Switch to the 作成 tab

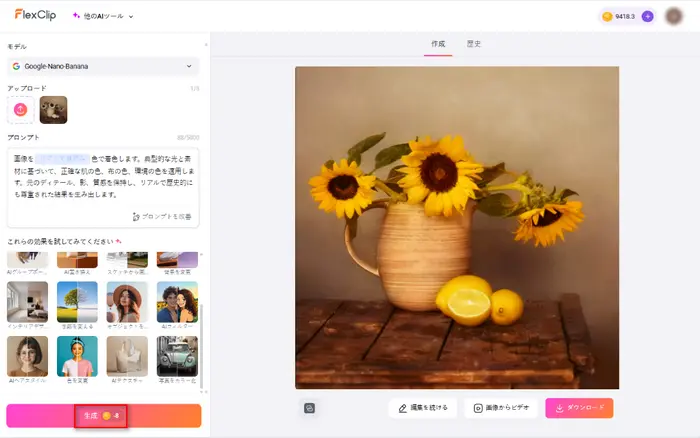(438, 44)
